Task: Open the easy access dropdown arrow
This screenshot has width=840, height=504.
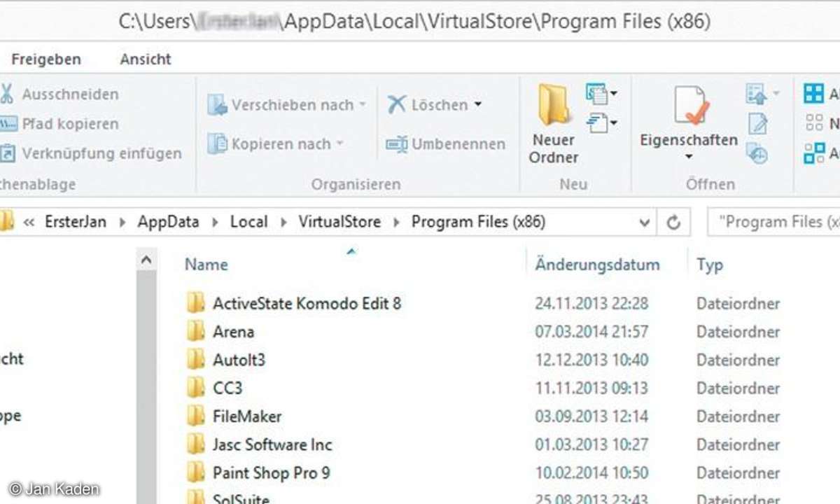Action: click(614, 124)
